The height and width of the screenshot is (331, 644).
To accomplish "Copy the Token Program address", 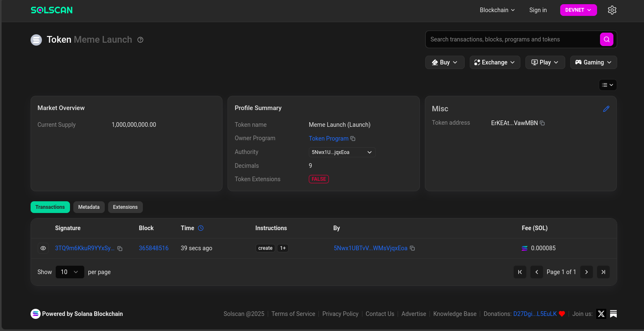I will (x=353, y=139).
